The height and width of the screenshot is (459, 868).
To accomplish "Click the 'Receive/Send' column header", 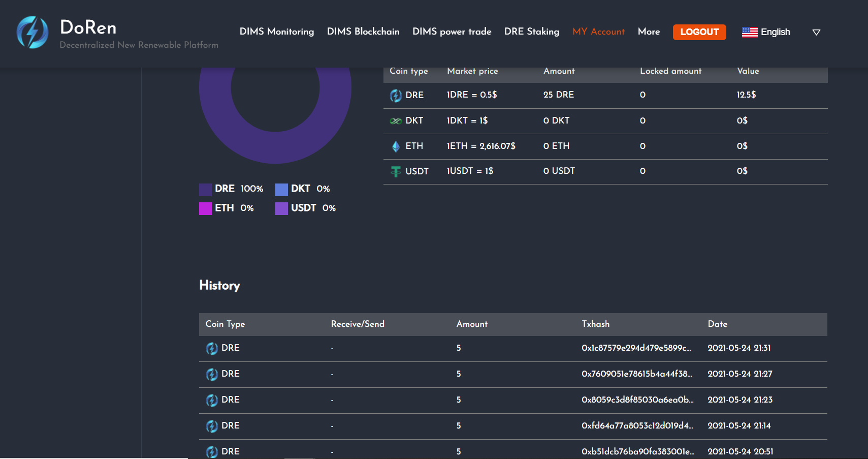I will pos(358,324).
